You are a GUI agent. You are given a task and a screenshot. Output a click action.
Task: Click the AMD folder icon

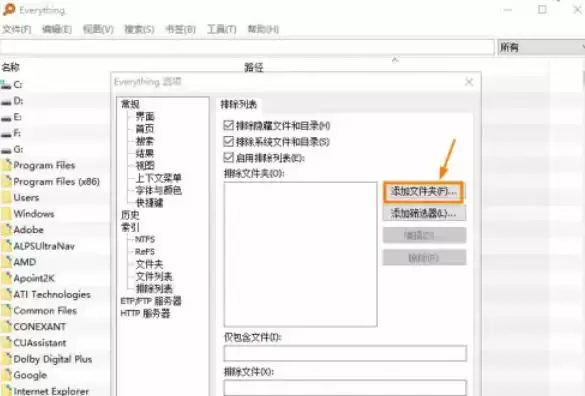(x=6, y=262)
